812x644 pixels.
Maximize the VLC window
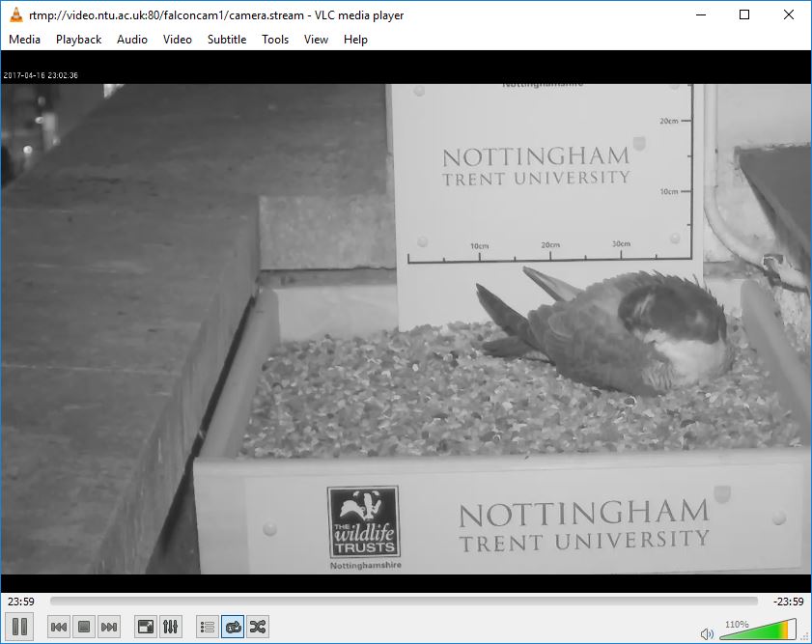tap(744, 15)
